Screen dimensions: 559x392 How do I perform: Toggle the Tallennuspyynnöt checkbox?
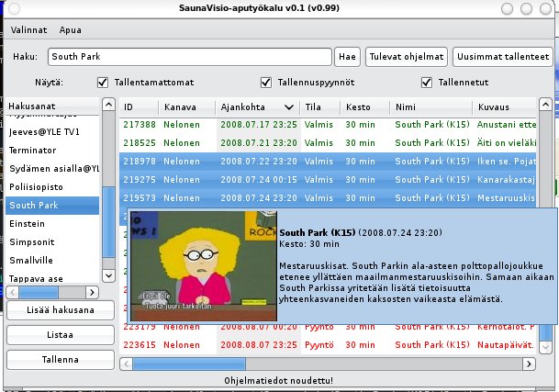(x=266, y=83)
